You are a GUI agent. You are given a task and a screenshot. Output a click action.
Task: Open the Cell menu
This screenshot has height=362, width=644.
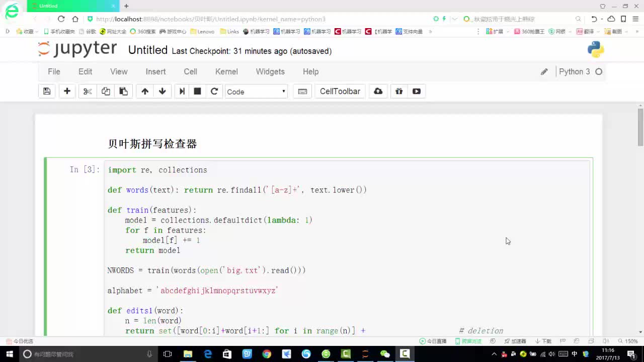pos(190,72)
